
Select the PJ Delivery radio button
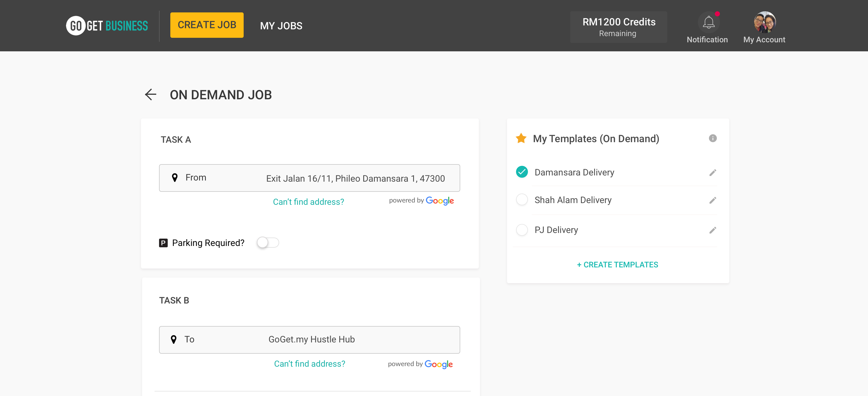coord(522,230)
